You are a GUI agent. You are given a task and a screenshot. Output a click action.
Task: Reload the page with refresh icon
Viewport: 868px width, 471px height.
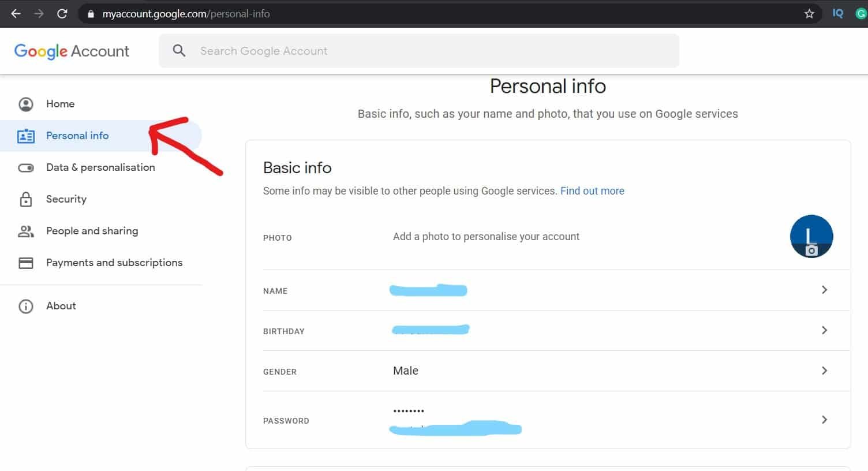(x=62, y=13)
